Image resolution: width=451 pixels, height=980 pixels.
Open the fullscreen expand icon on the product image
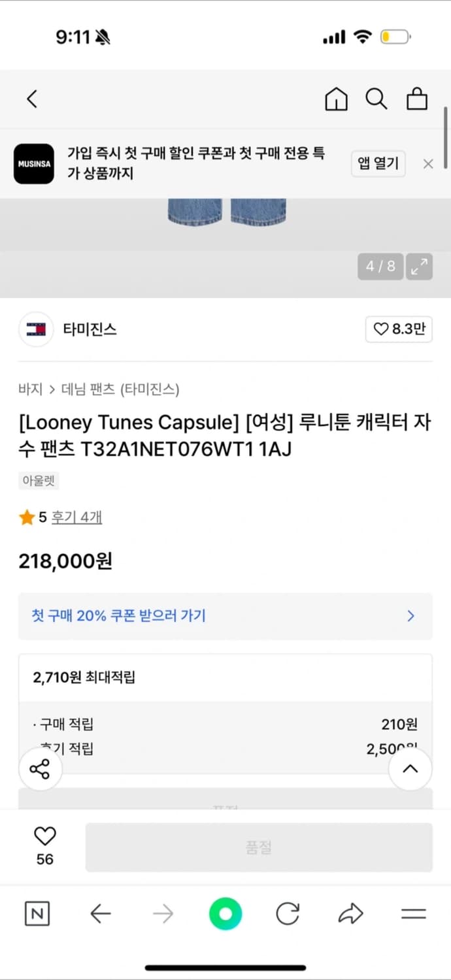point(419,267)
